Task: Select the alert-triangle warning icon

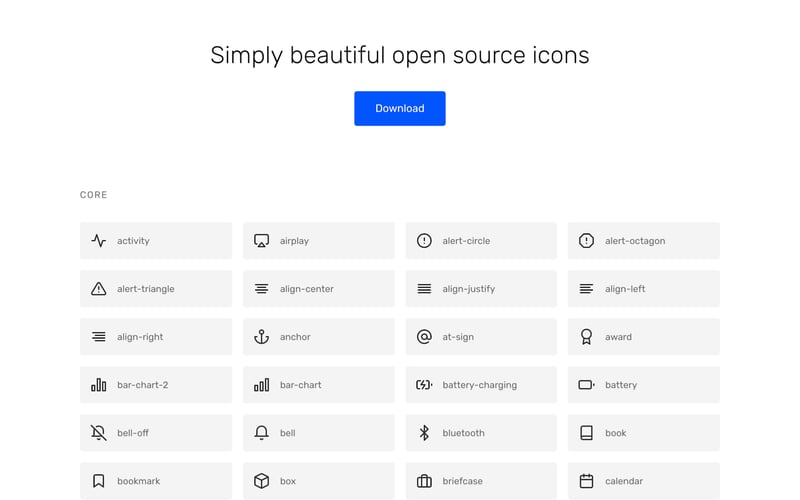Action: click(98, 288)
